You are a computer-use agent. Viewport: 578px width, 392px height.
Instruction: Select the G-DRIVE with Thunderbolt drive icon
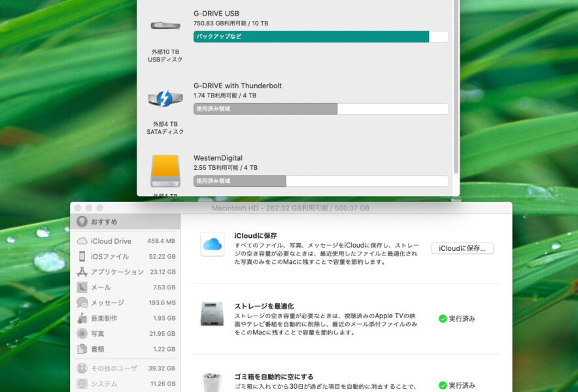165,99
